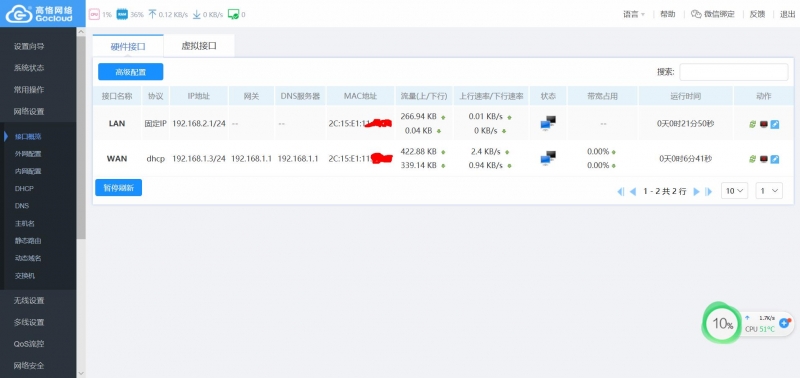Viewport: 800px width, 378px height.
Task: Open the 外网配置 sidebar item
Action: coord(28,154)
